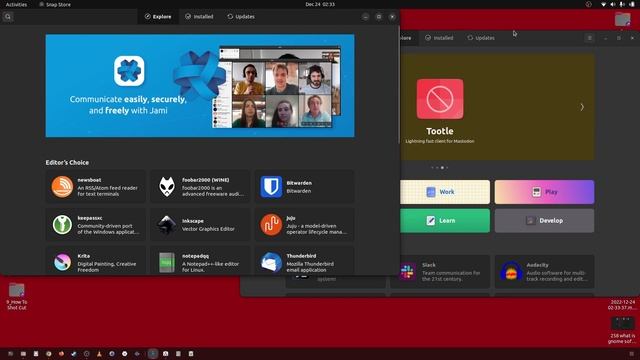
Task: Open the clock showing Dec 24 02:33
Action: (x=320, y=4)
